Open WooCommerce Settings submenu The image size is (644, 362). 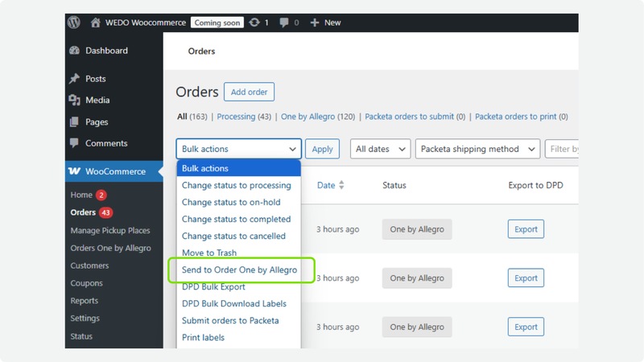(85, 318)
